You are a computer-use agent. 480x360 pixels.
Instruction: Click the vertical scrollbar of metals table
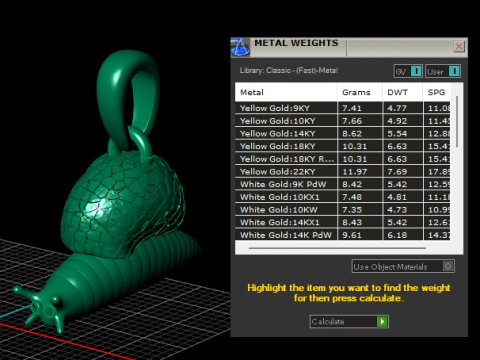457,122
